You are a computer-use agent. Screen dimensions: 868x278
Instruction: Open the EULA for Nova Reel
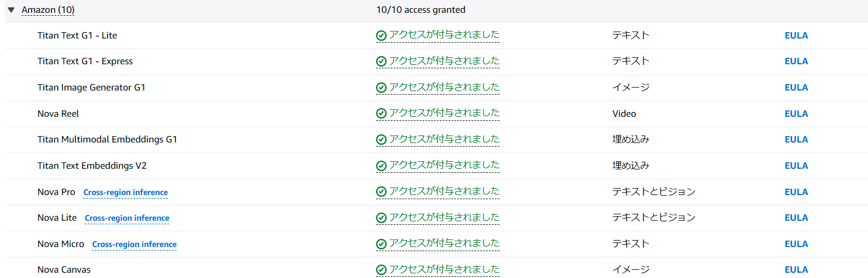coord(796,114)
